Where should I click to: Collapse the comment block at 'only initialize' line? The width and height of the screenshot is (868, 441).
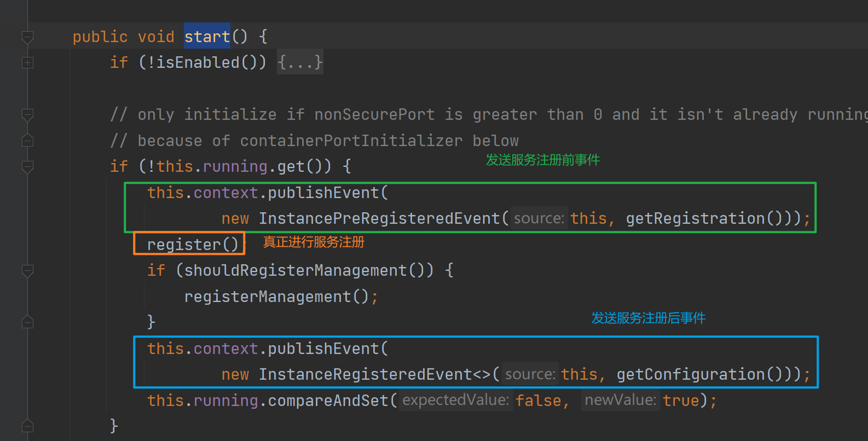click(27, 115)
